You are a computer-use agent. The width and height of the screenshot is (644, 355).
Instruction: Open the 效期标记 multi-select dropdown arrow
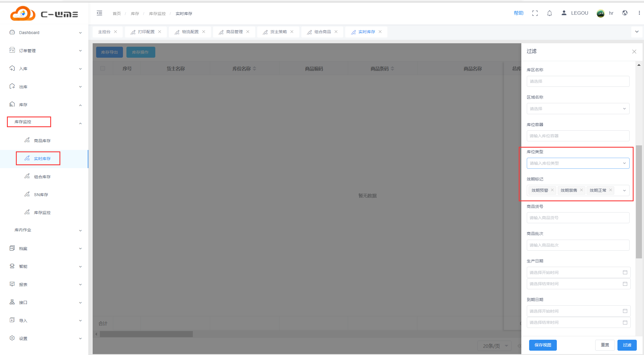pyautogui.click(x=624, y=191)
